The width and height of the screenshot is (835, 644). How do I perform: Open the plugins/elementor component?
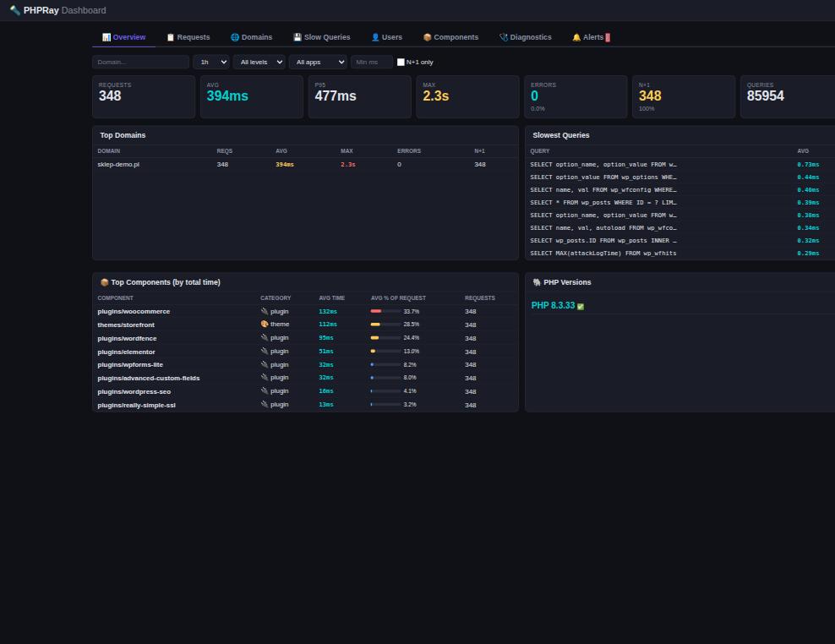pos(126,352)
